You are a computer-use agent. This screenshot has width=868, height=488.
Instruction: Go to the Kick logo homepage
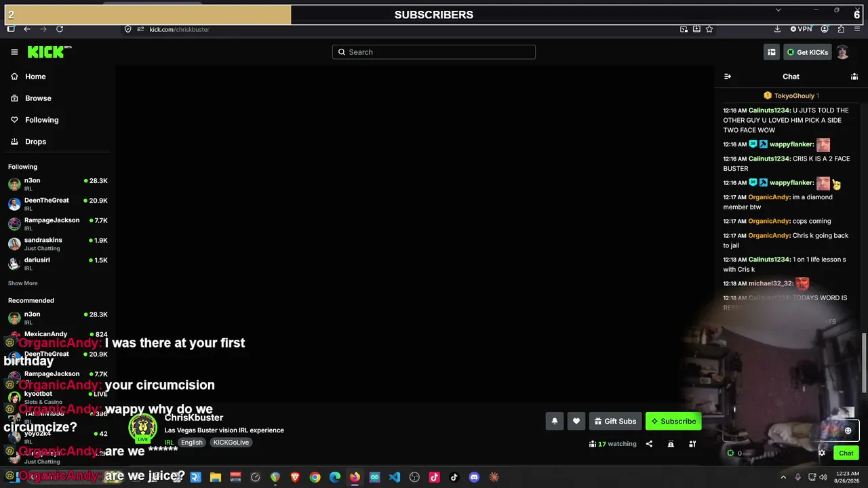coord(50,52)
